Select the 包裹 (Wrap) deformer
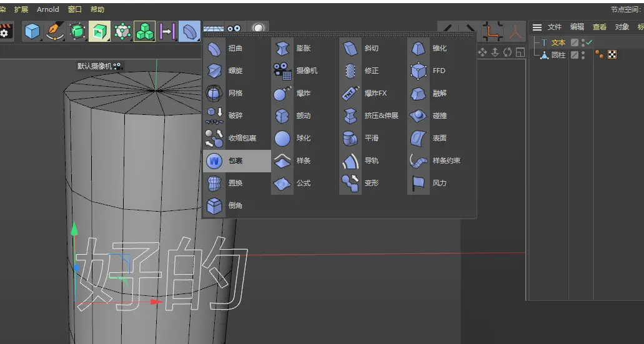 tap(235, 161)
